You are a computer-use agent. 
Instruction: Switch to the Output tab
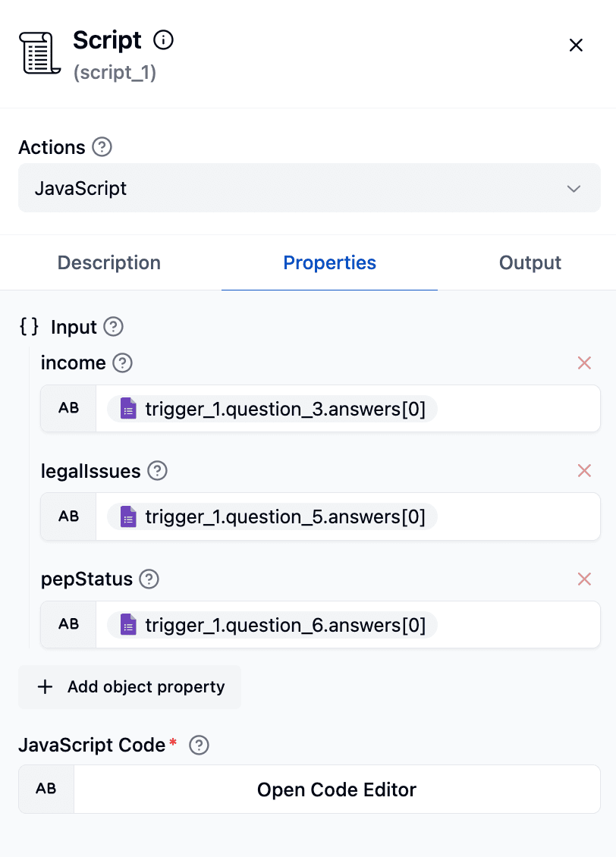530,262
